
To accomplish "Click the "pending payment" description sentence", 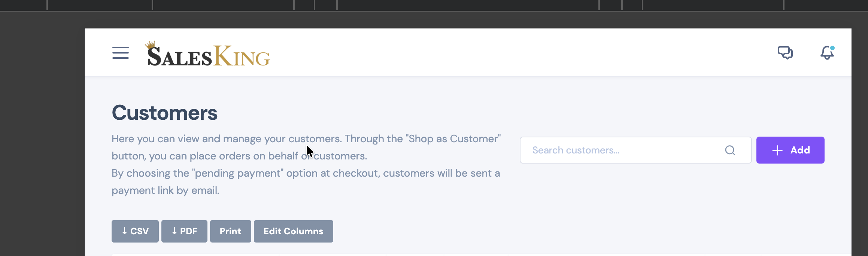I will 306,182.
